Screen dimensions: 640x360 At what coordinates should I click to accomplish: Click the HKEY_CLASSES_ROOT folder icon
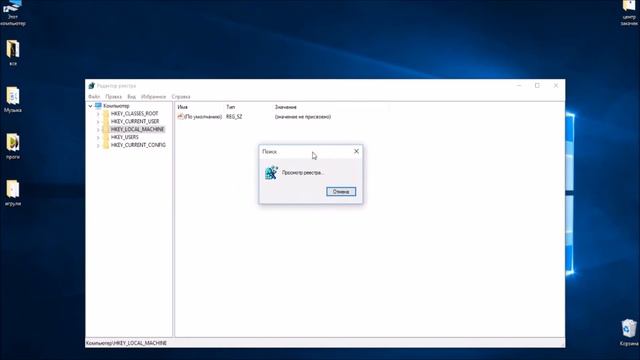[106, 113]
